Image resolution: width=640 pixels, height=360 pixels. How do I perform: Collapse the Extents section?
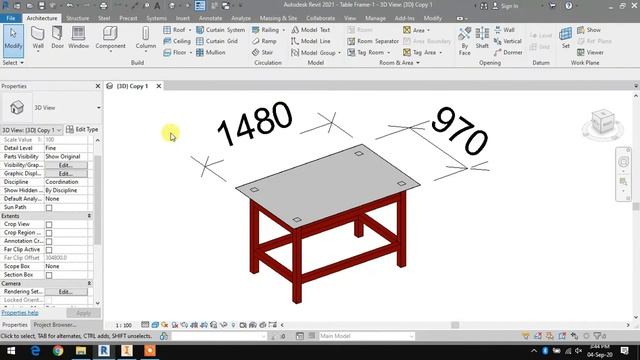click(89, 216)
